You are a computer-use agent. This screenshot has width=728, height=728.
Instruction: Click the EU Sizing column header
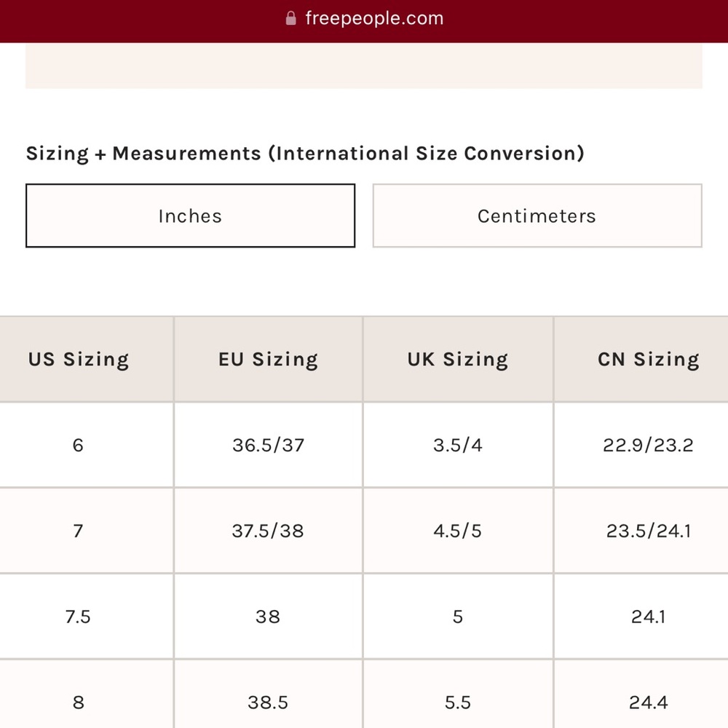(268, 360)
